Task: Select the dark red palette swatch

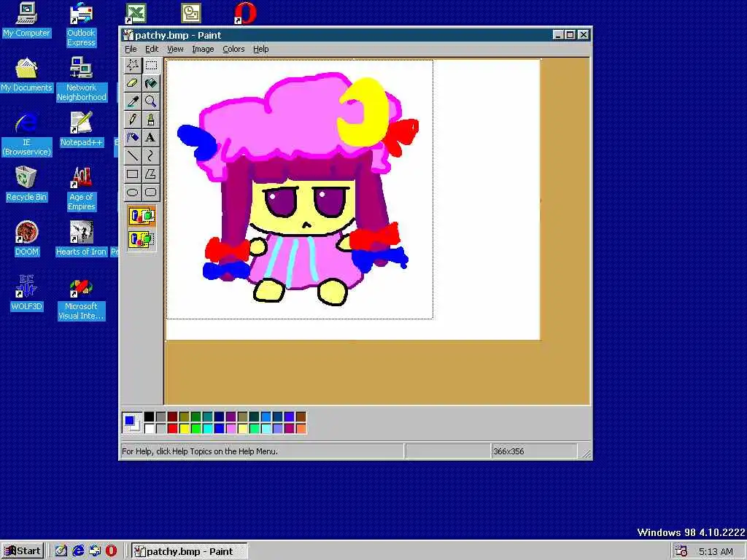Action: 172,417
